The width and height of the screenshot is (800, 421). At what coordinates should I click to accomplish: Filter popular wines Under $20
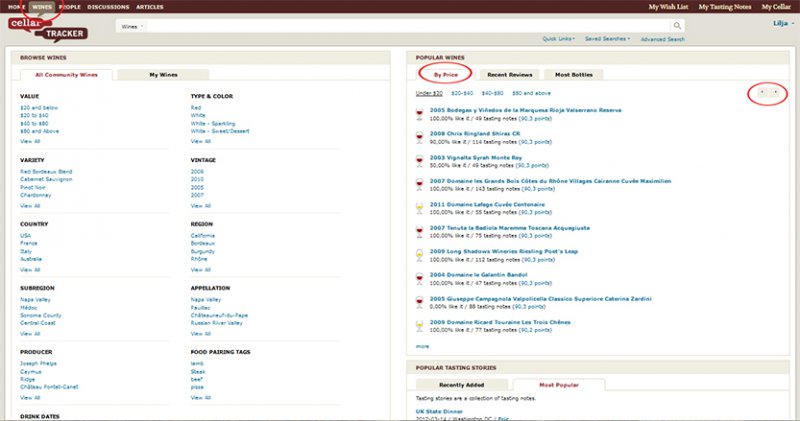coord(429,93)
